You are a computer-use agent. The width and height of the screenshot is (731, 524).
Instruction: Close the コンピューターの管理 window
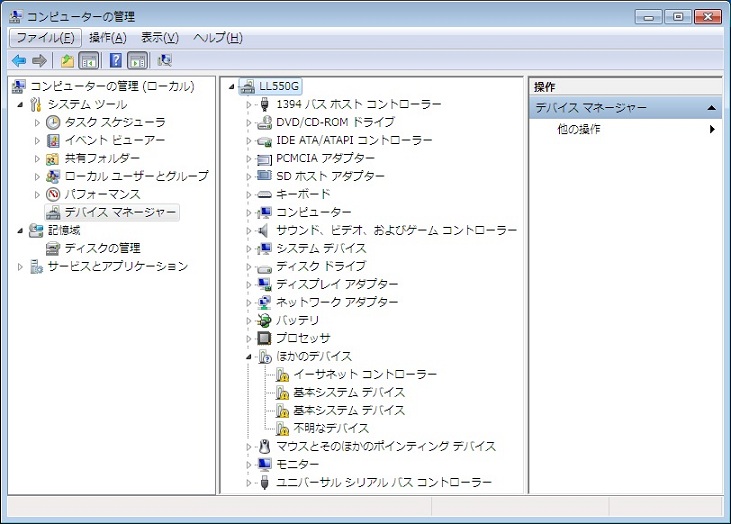(x=708, y=17)
